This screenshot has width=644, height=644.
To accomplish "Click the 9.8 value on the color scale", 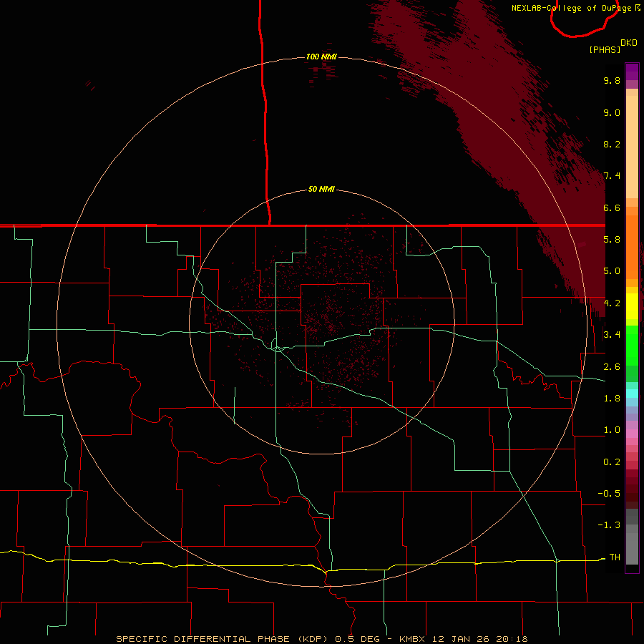I will coord(612,81).
